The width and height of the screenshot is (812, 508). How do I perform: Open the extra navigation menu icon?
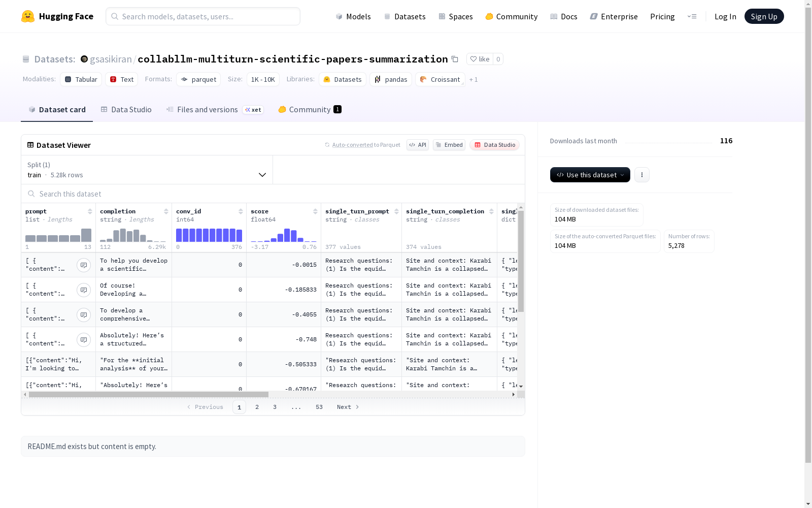pos(692,16)
